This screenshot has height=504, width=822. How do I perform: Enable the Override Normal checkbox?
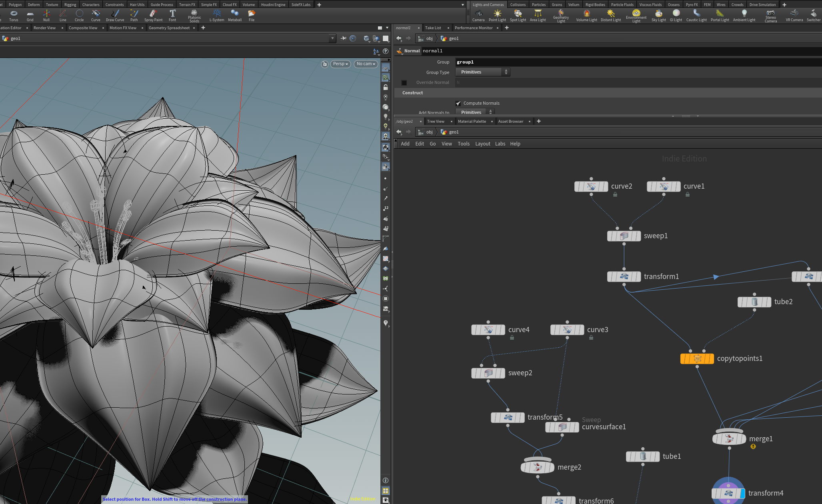(x=404, y=83)
